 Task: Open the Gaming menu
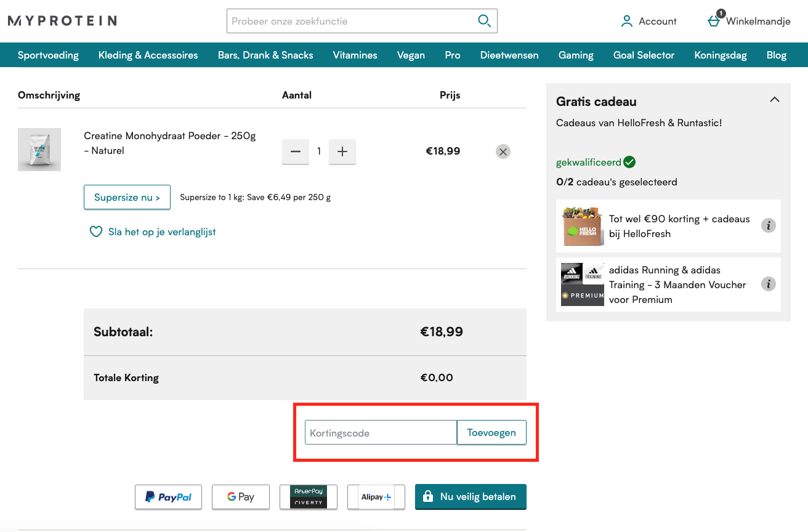point(576,55)
